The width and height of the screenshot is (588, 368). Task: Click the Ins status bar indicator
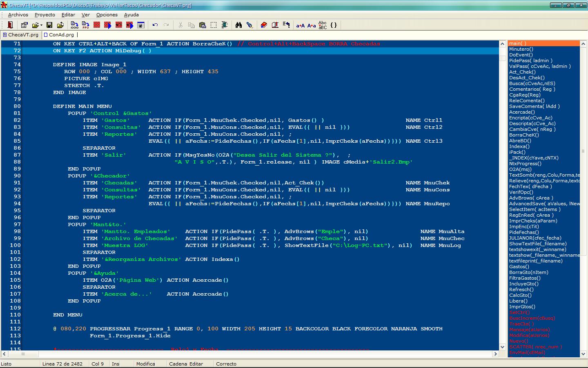click(x=116, y=364)
